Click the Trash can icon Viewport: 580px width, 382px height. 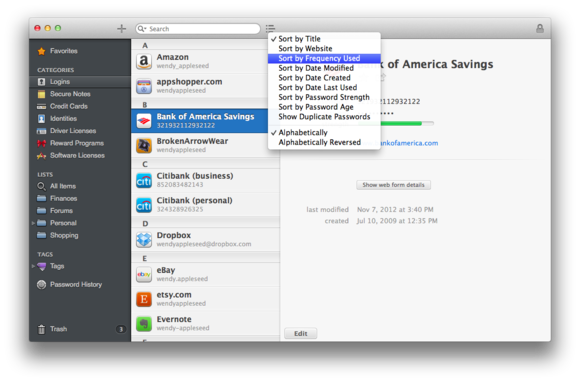pyautogui.click(x=41, y=329)
